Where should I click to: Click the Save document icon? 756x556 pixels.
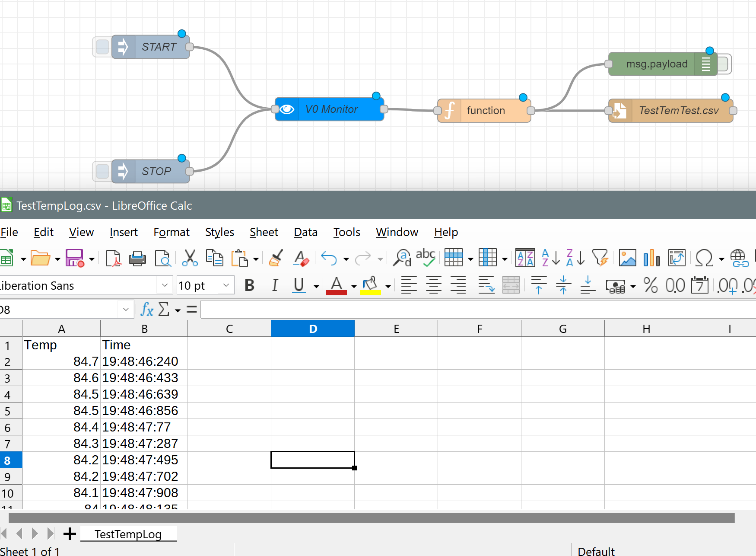click(x=75, y=259)
